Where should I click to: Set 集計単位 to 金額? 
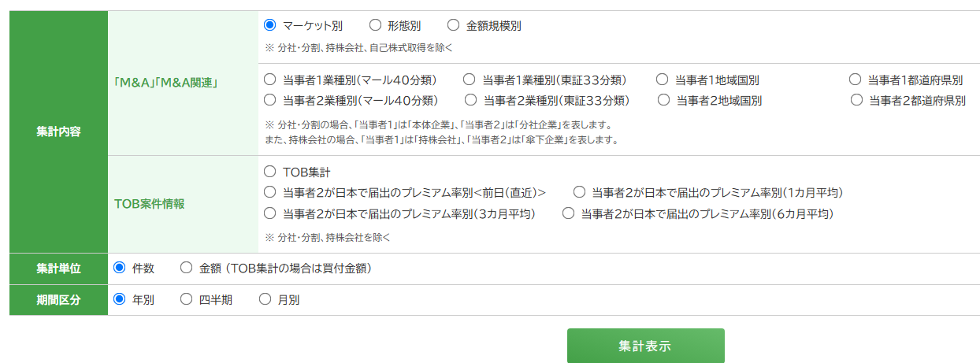[x=186, y=268]
